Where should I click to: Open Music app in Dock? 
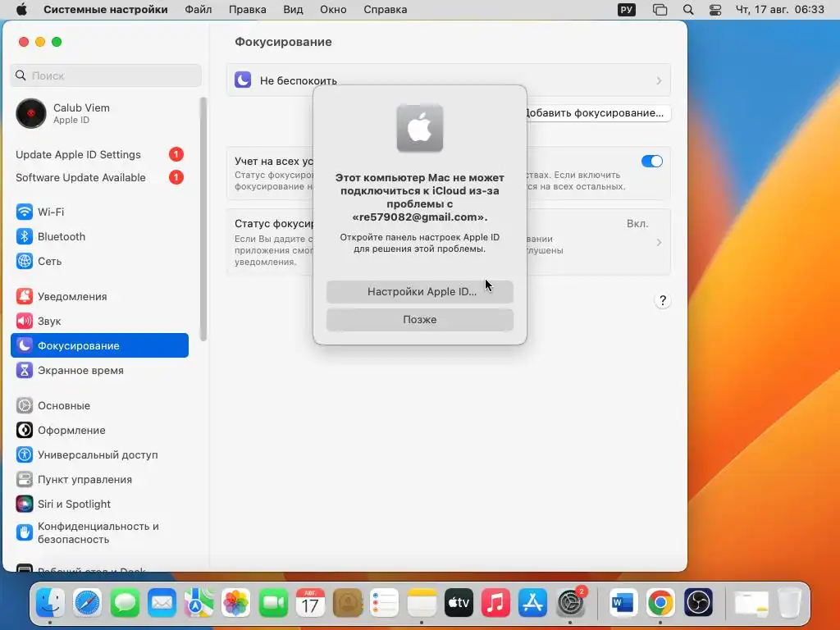click(495, 603)
